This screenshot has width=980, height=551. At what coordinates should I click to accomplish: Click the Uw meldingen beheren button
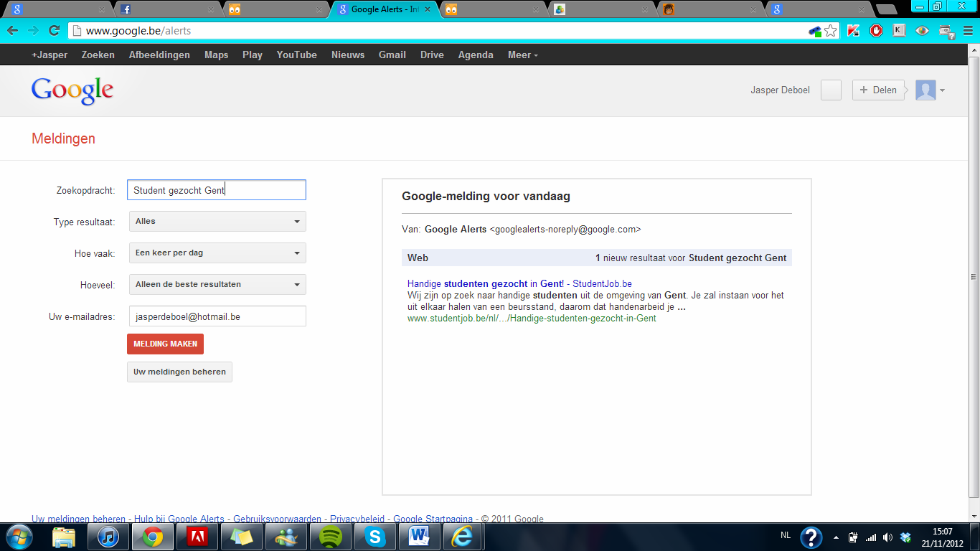click(x=179, y=372)
